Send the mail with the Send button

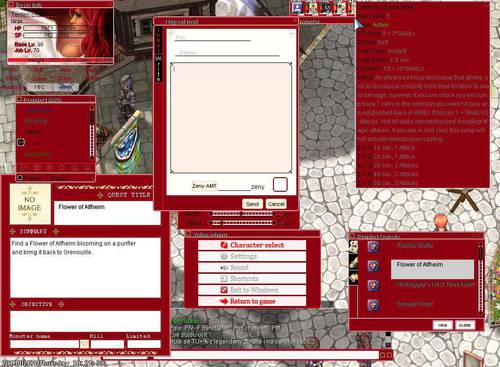click(252, 204)
